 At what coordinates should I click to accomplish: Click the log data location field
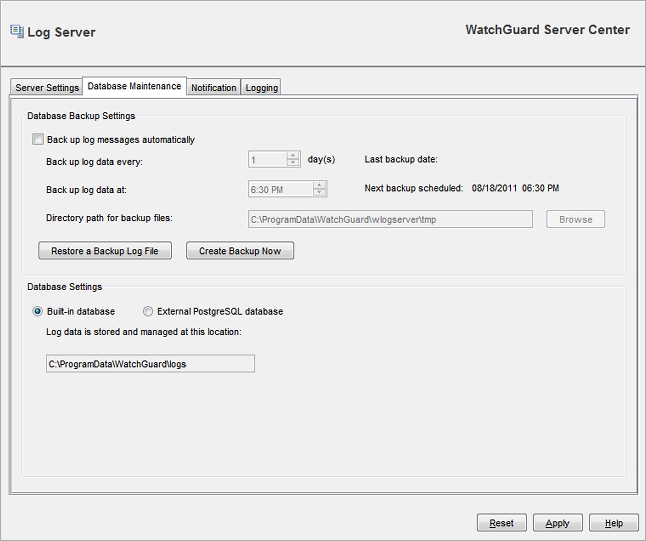pyautogui.click(x=149, y=364)
